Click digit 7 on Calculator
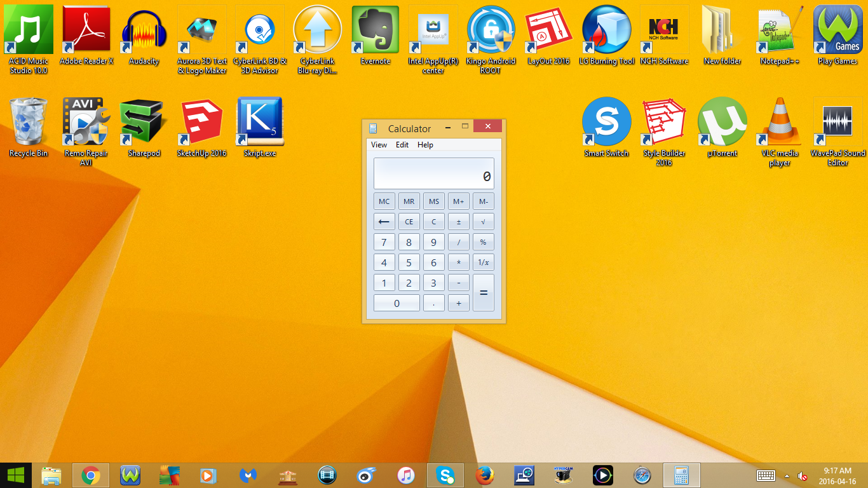868x488 pixels. click(x=384, y=242)
